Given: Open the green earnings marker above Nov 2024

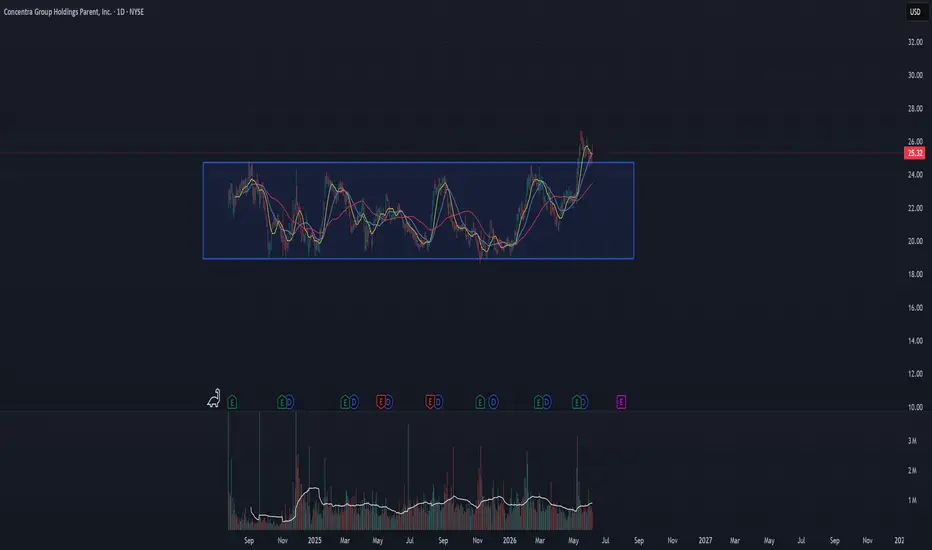Looking at the screenshot, I should pyautogui.click(x=282, y=403).
